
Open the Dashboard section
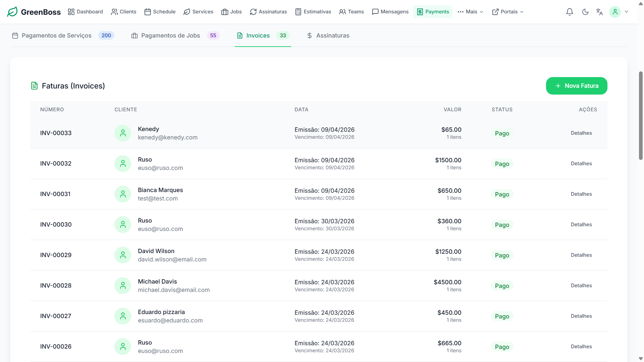coord(86,12)
